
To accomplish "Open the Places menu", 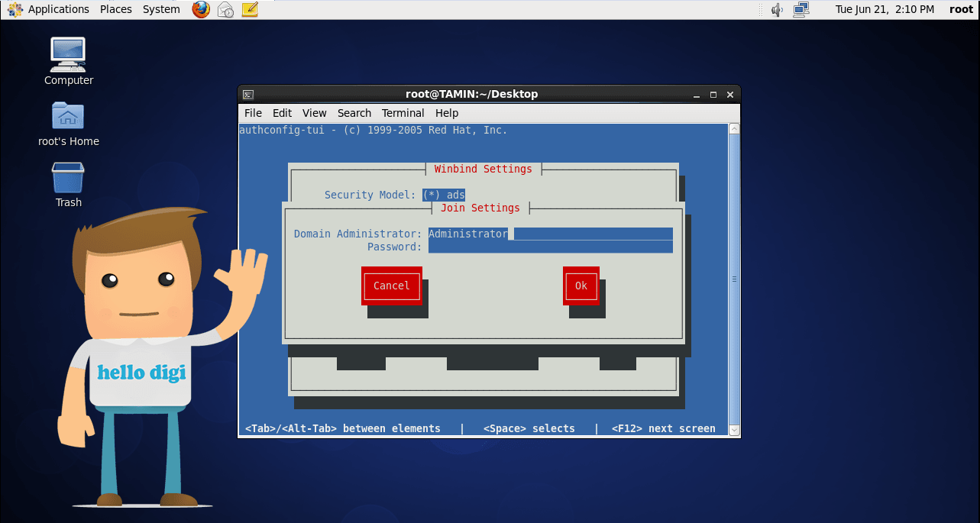I will point(116,9).
